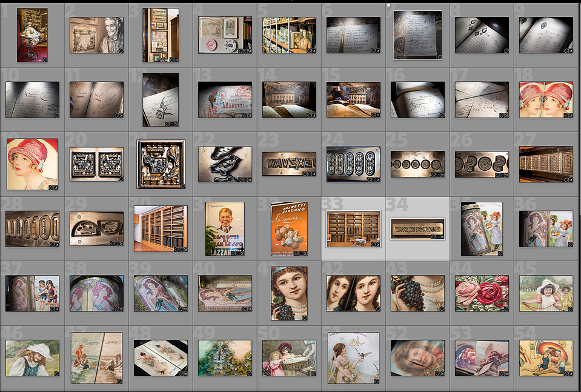The height and width of the screenshot is (392, 581).
Task: Click the keyword badge on photo 36
Action: pos(570,245)
